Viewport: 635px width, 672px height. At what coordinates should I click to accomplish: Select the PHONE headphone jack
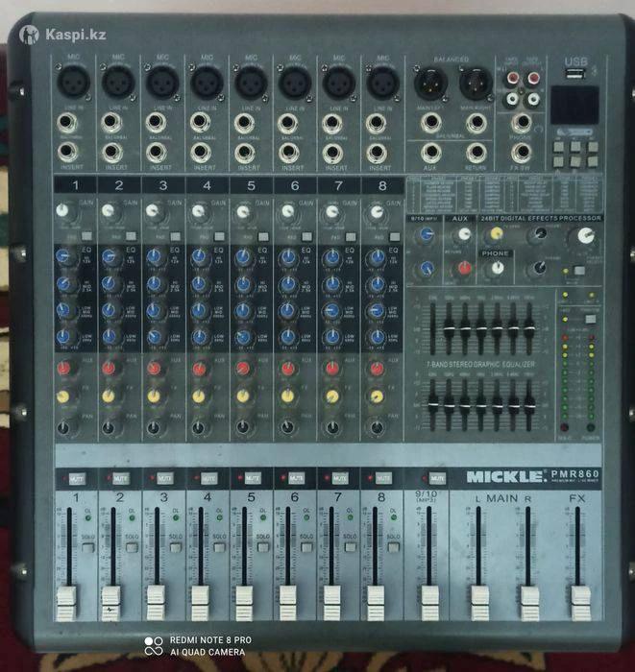pyautogui.click(x=522, y=123)
